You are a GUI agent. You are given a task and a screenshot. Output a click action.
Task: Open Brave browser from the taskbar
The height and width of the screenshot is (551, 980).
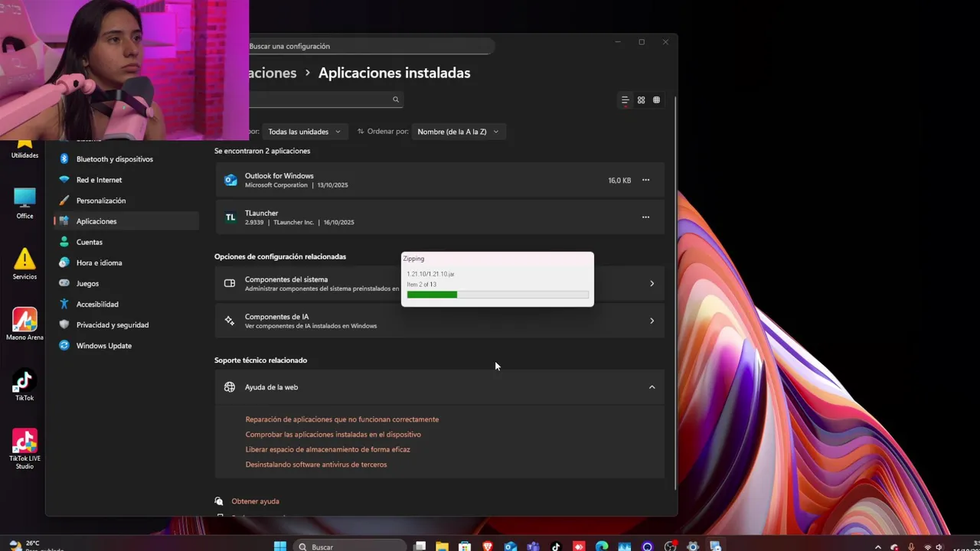[x=488, y=546]
